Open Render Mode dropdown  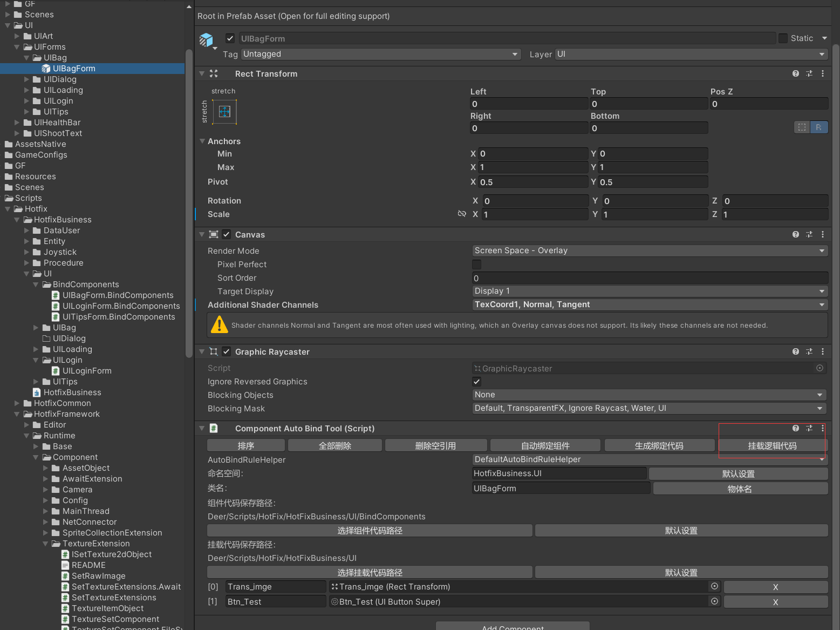650,250
